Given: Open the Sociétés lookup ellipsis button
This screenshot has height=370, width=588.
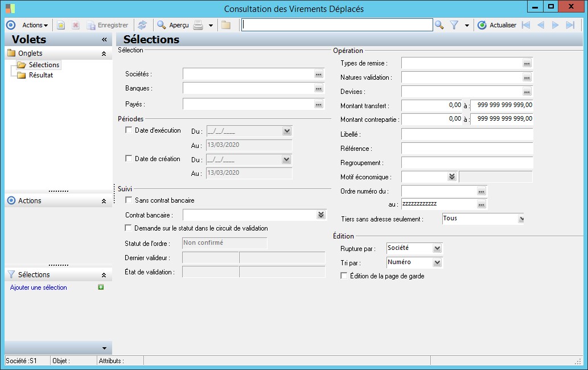Looking at the screenshot, I should 318,74.
